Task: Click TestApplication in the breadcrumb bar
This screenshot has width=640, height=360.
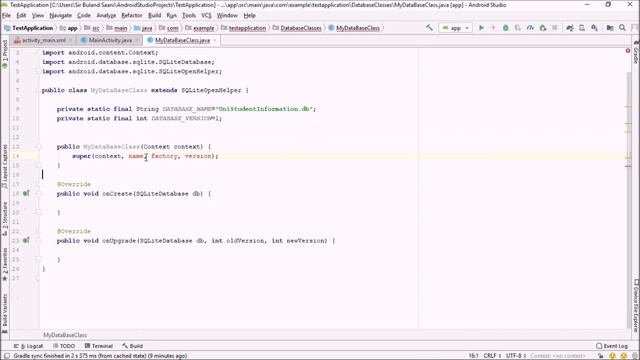Action: click(x=33, y=28)
